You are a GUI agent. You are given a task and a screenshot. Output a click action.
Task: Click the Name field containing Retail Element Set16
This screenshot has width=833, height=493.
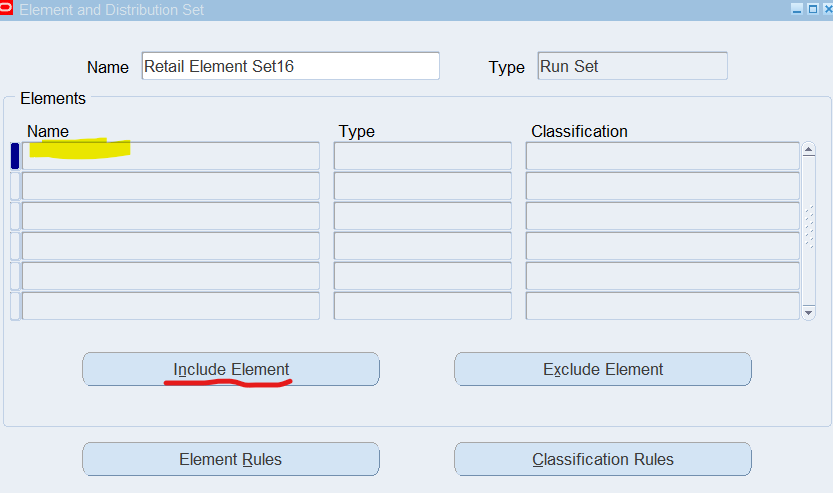[290, 66]
